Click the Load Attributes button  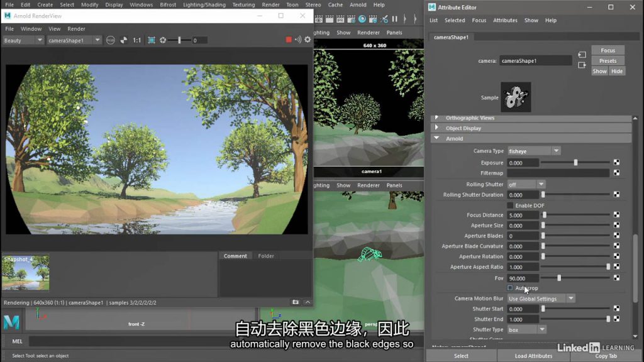(533, 356)
